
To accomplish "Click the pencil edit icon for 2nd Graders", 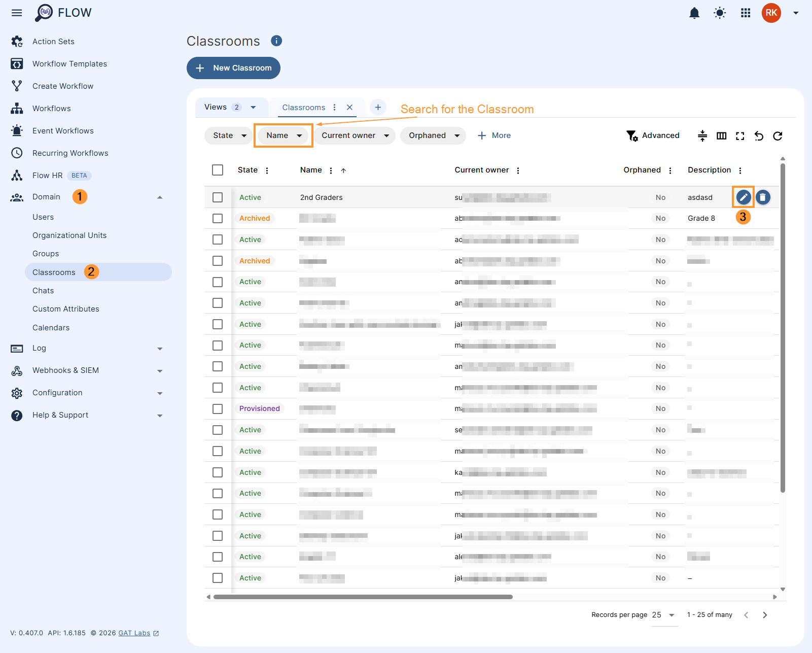I will pyautogui.click(x=743, y=197).
